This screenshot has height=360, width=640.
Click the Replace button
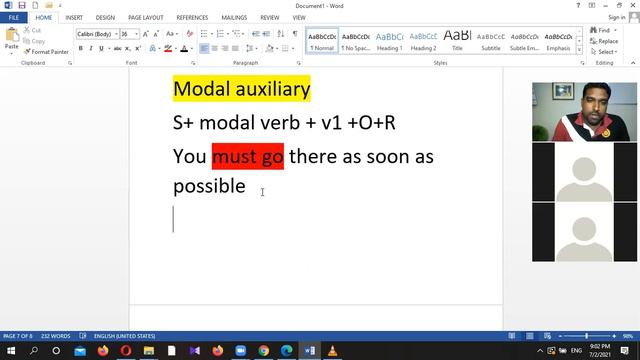tap(604, 41)
